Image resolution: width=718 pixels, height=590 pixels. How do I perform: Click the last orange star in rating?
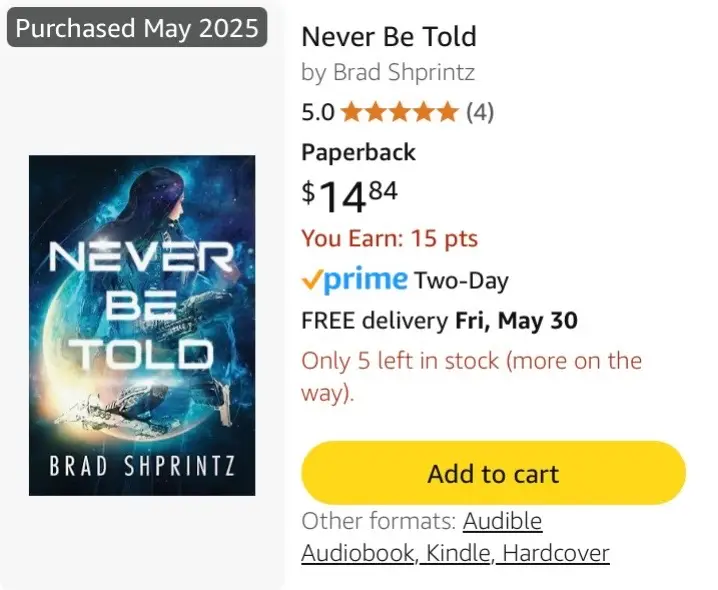(447, 112)
